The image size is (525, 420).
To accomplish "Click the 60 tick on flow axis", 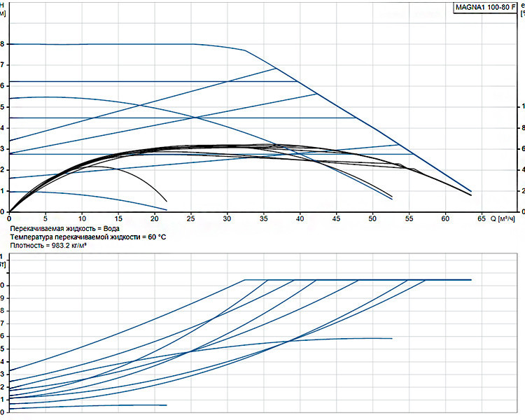I will tap(445, 218).
